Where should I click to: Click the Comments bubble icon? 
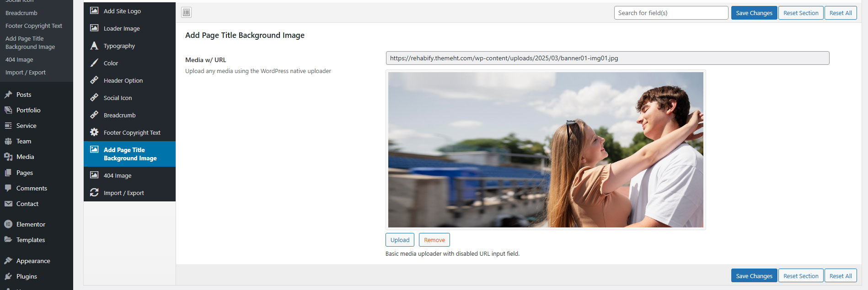(x=8, y=188)
